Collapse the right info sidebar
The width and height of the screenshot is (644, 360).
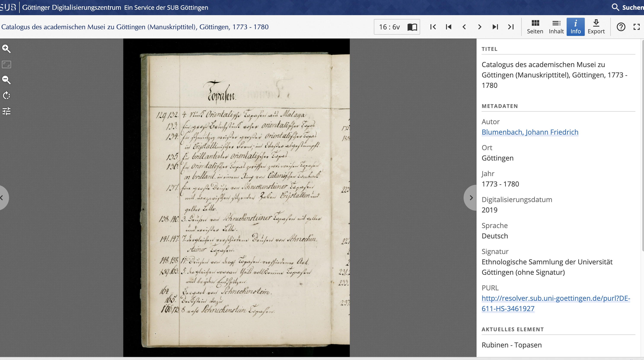(x=471, y=198)
